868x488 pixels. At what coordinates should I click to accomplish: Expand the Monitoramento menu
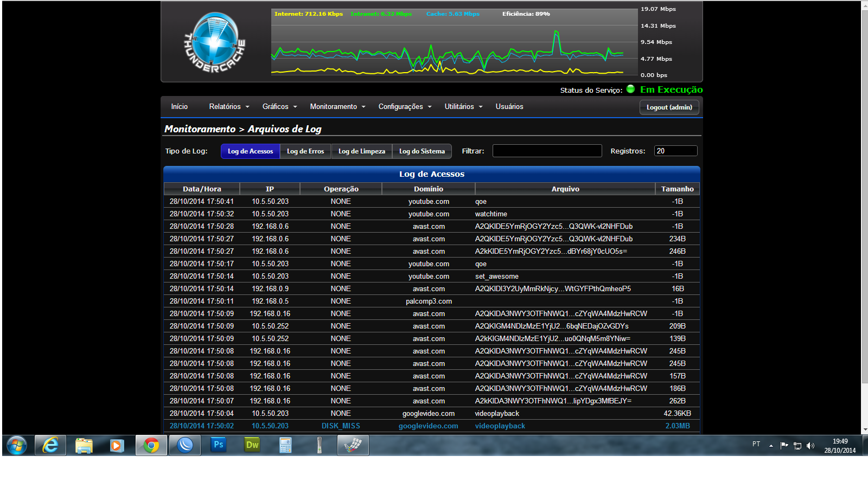pos(337,107)
